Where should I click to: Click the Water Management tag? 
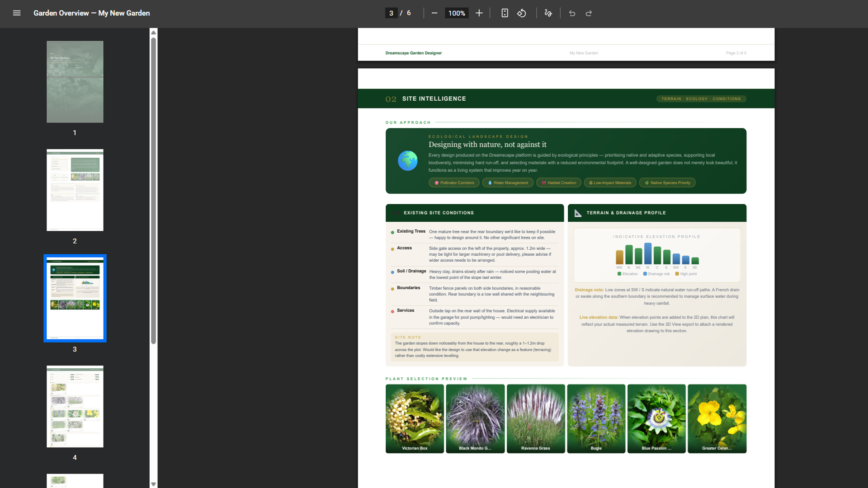point(508,183)
